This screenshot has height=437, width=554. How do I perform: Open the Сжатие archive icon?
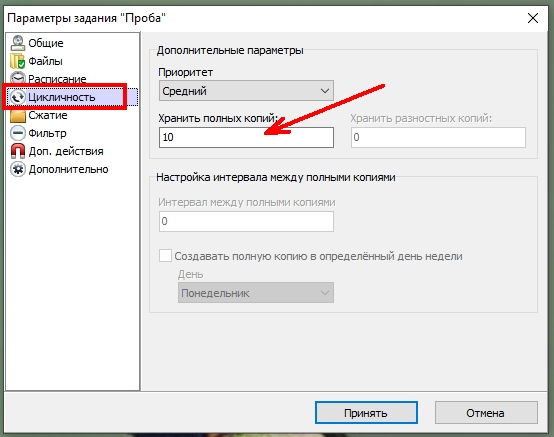point(17,116)
